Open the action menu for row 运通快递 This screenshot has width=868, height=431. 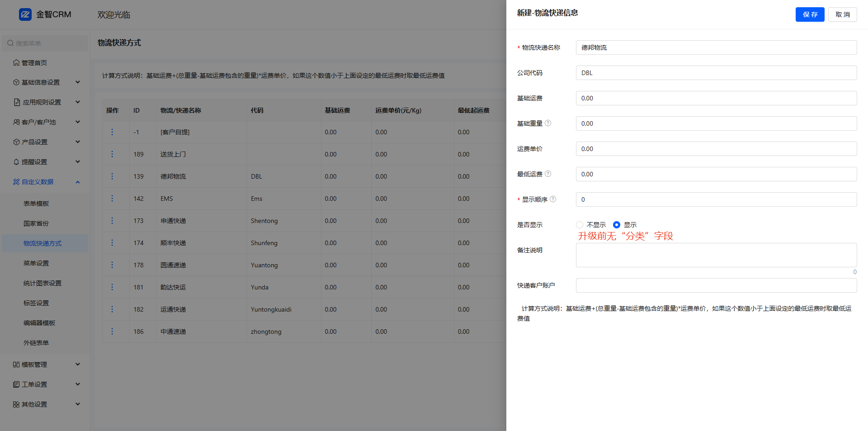coord(112,309)
